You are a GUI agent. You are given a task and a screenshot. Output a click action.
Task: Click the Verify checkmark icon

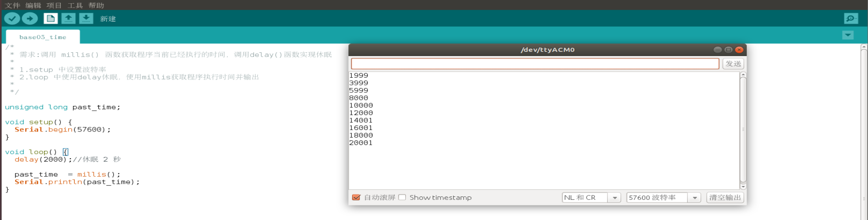click(x=12, y=18)
